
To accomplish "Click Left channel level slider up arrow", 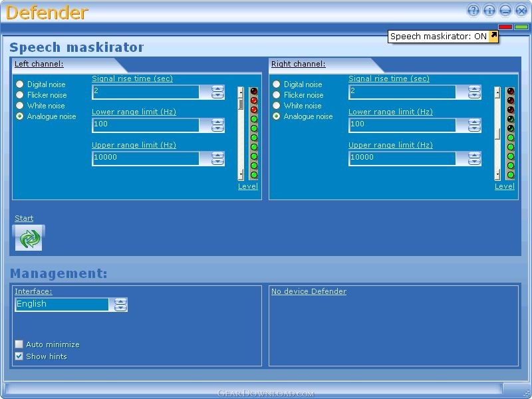I will click(x=241, y=92).
